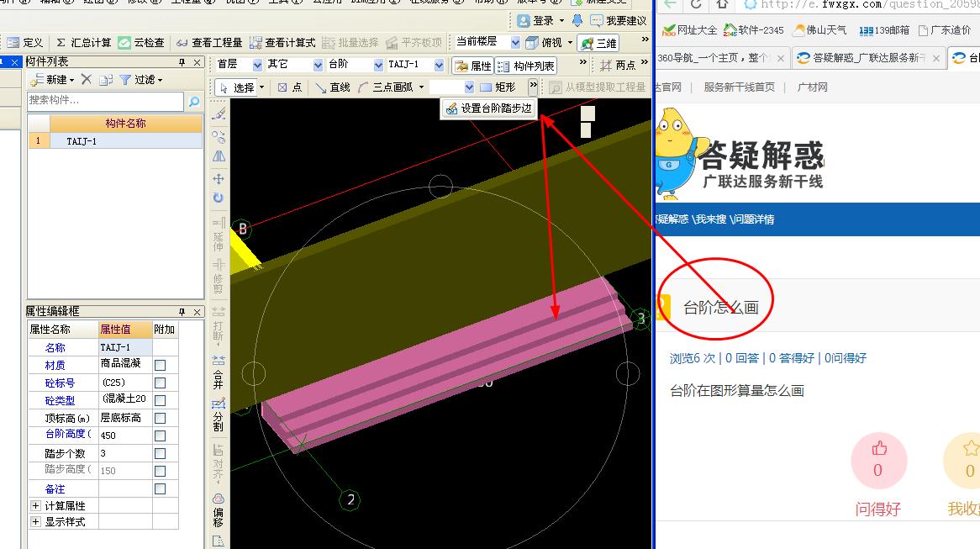Screen dimensions: 980x549
Task: Click 服务新干线首页 link
Action: 739,87
